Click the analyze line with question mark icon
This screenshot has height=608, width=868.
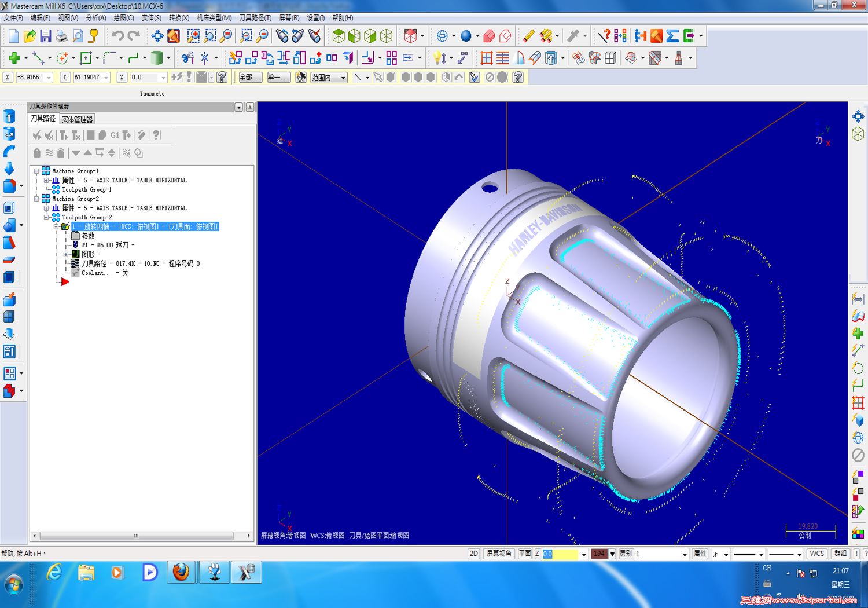604,36
